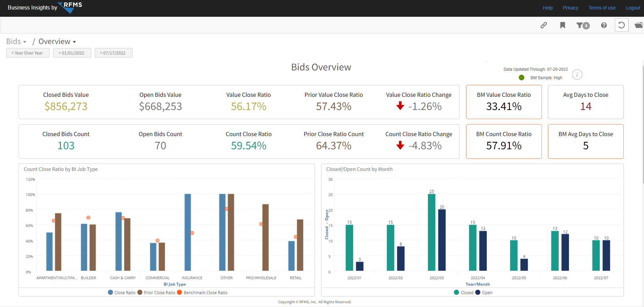Click the Prior Value Close Ratio 57.43%

click(333, 106)
